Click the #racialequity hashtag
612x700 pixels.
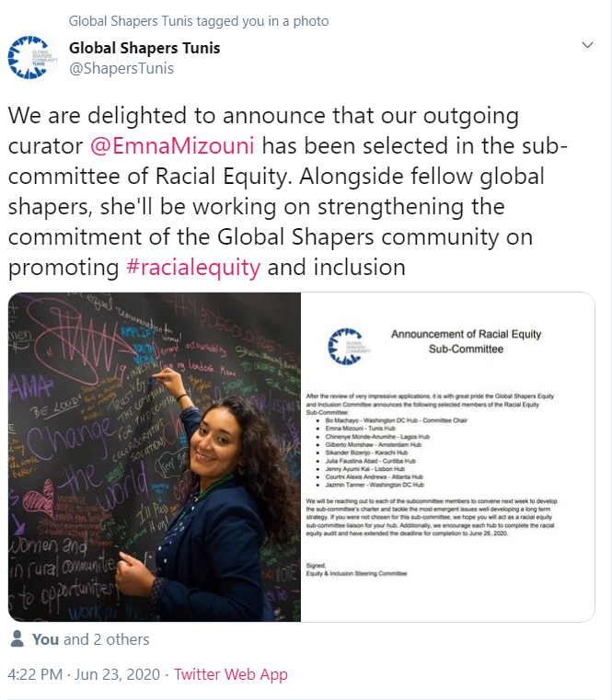pos(193,268)
